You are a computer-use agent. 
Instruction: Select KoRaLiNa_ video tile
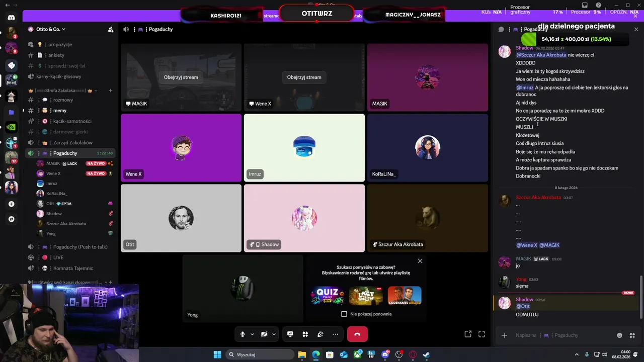[428, 148]
